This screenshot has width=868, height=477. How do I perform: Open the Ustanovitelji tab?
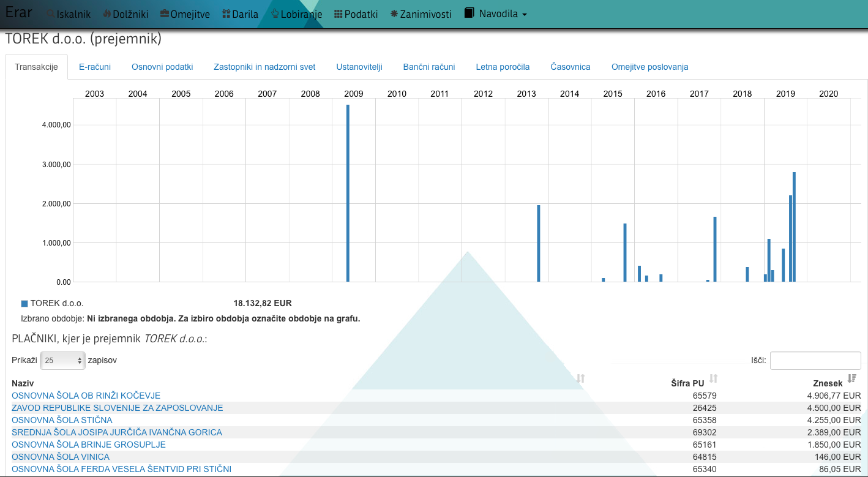[x=359, y=67]
